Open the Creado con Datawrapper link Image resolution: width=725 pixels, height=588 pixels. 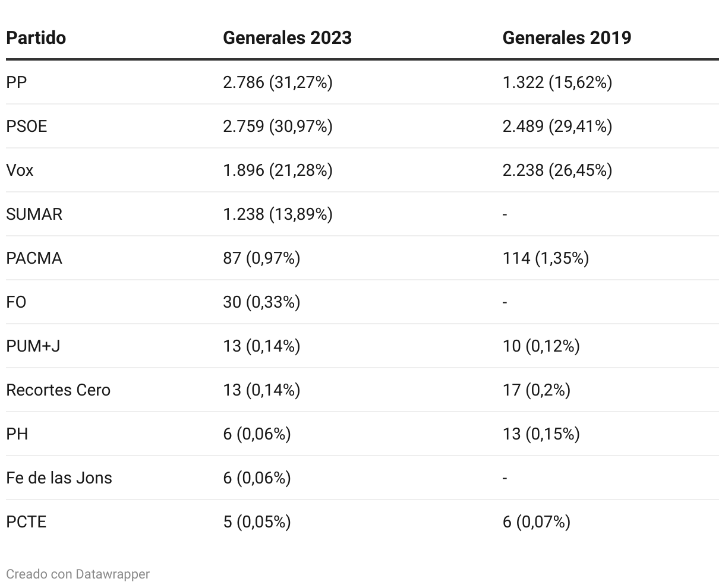click(78, 574)
